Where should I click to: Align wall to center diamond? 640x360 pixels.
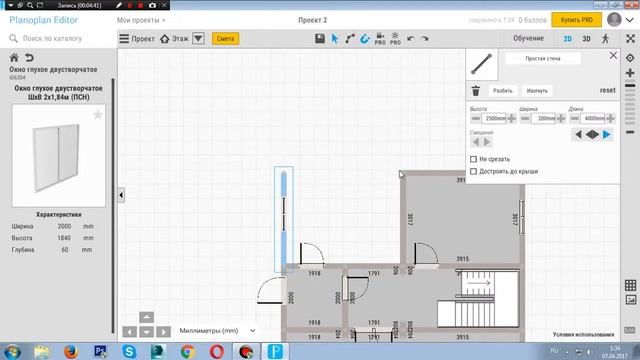[x=592, y=134]
